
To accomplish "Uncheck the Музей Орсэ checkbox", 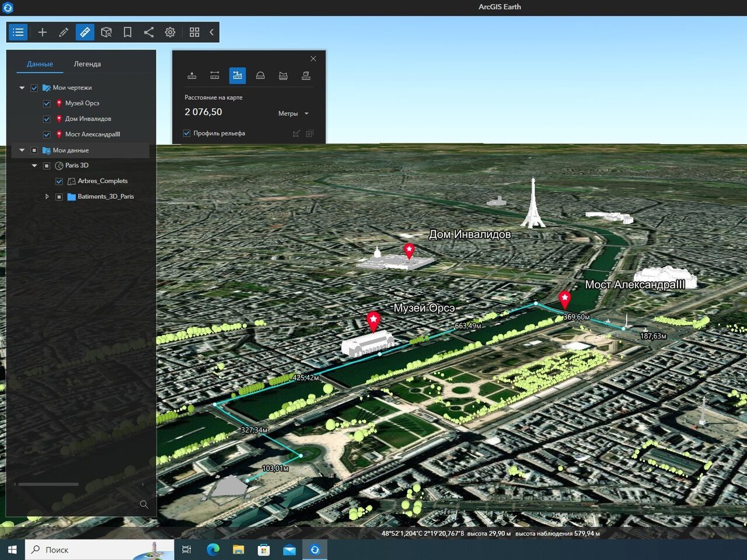I will (47, 103).
